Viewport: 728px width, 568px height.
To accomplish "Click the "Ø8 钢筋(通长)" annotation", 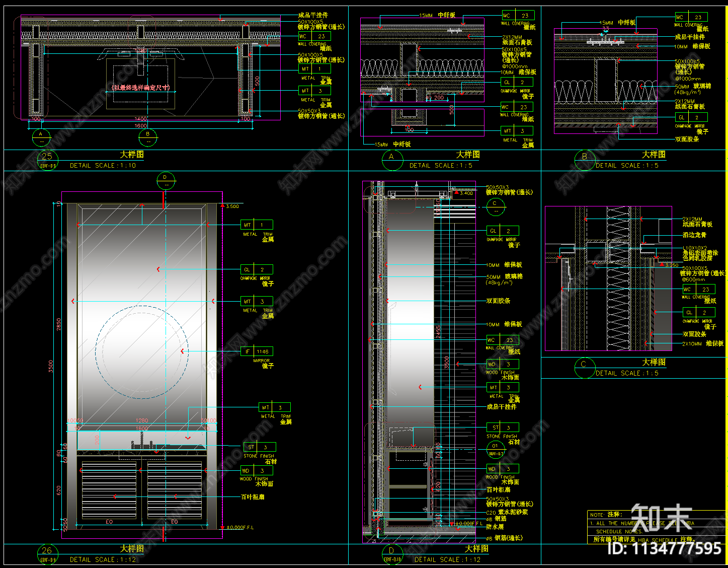I will coord(504,538).
